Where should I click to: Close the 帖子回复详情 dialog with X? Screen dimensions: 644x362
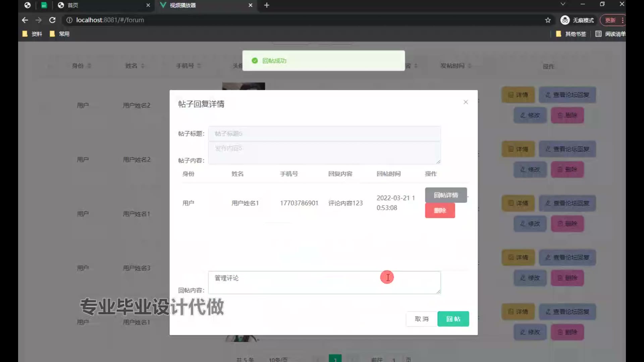pyautogui.click(x=466, y=102)
